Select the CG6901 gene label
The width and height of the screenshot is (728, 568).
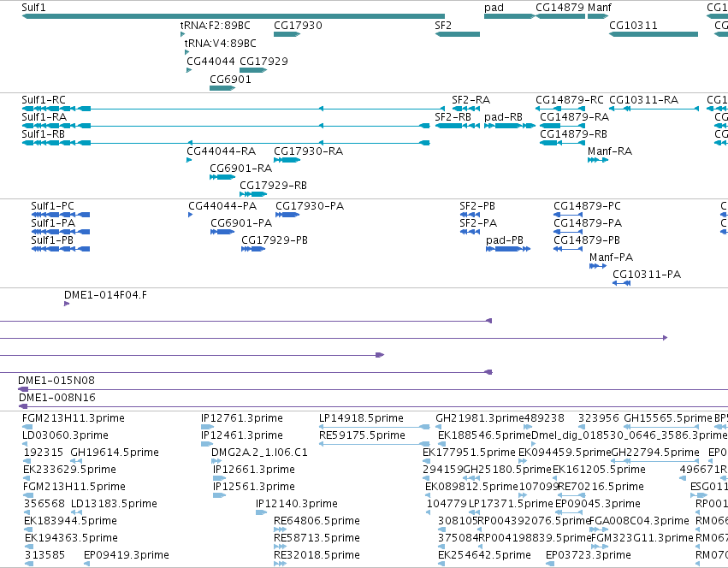tap(230, 79)
